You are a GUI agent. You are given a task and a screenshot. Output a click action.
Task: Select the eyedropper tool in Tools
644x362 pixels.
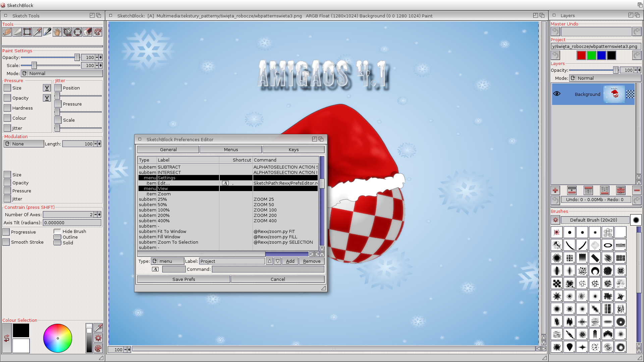(37, 32)
